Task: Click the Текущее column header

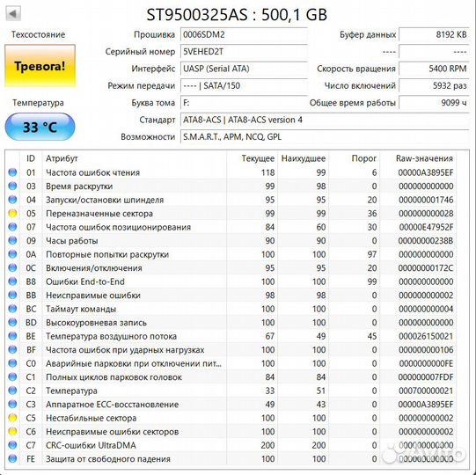Action: pyautogui.click(x=258, y=158)
